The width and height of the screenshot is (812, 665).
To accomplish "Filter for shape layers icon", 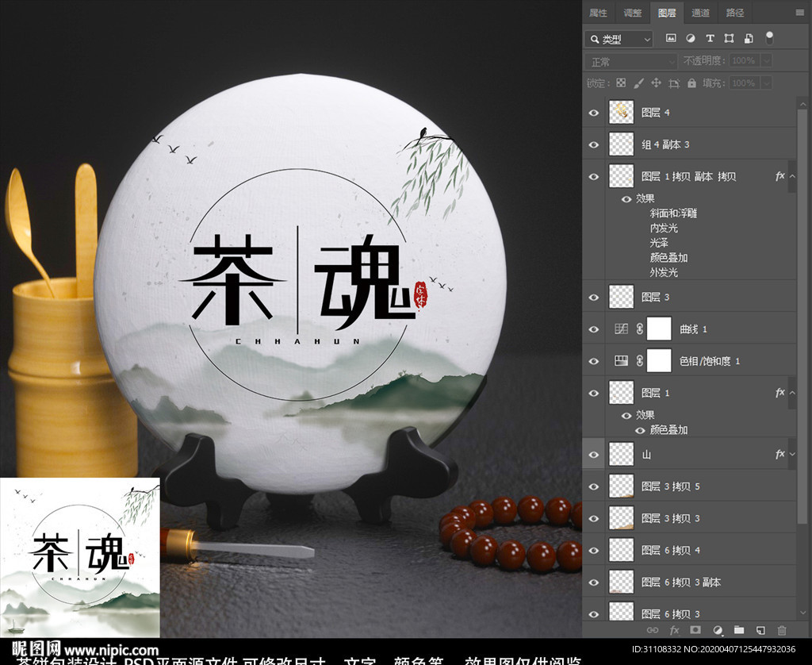I will coord(730,38).
